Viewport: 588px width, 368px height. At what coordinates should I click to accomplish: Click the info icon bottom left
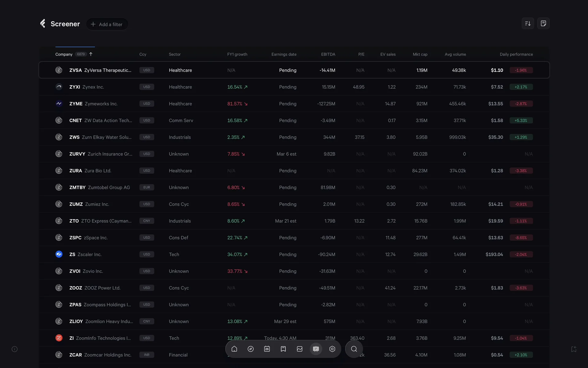coord(14,349)
